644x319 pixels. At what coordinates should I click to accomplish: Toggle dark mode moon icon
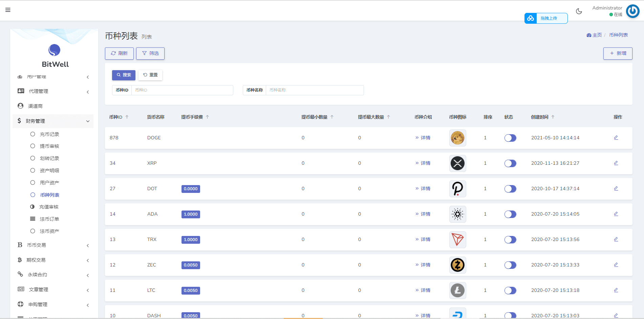[579, 11]
